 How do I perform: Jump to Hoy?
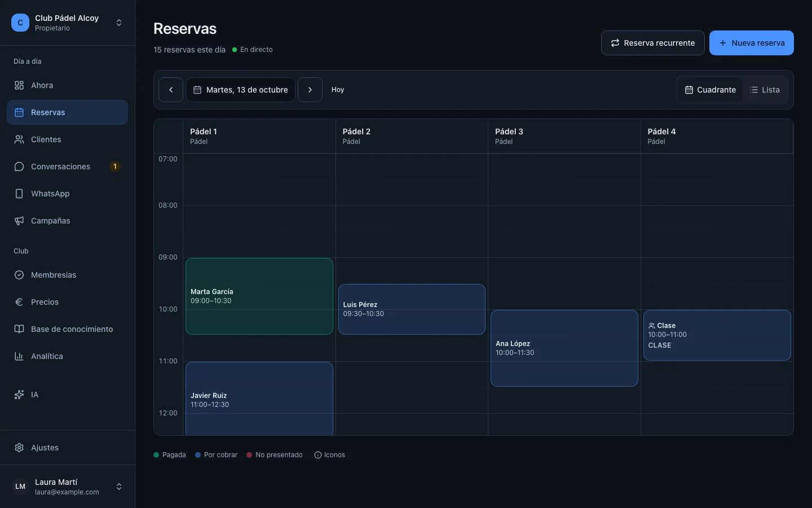(x=338, y=90)
